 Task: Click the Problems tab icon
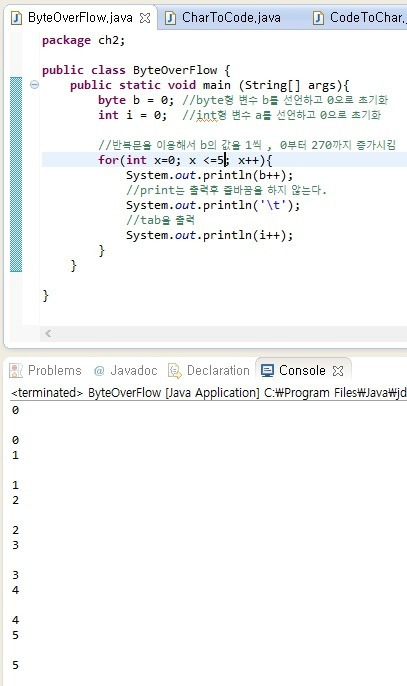point(16,371)
